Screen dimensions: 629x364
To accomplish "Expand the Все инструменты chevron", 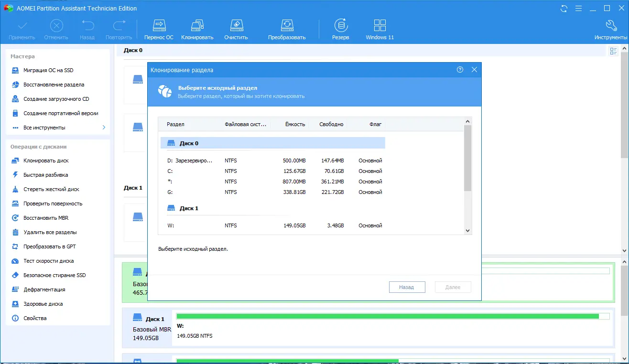I will click(x=104, y=128).
